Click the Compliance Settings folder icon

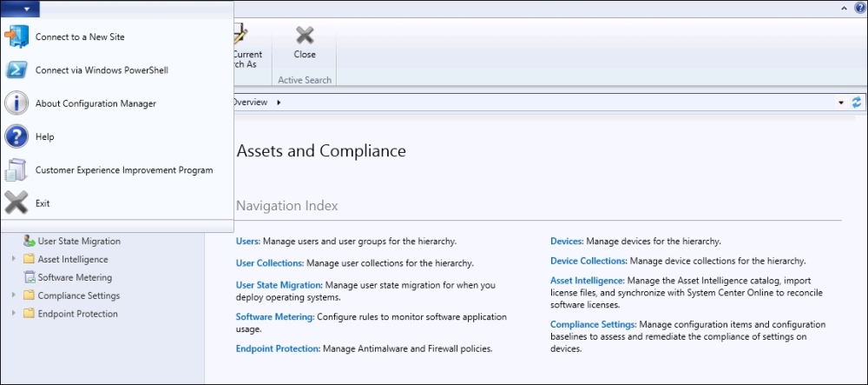pos(29,295)
